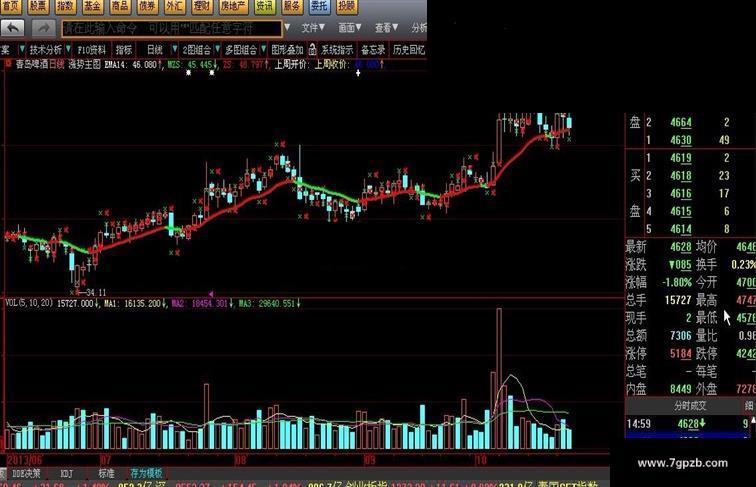Viewport: 756px width, 487px height.
Task: Click the 最新 latest price 4628
Action: [x=681, y=247]
